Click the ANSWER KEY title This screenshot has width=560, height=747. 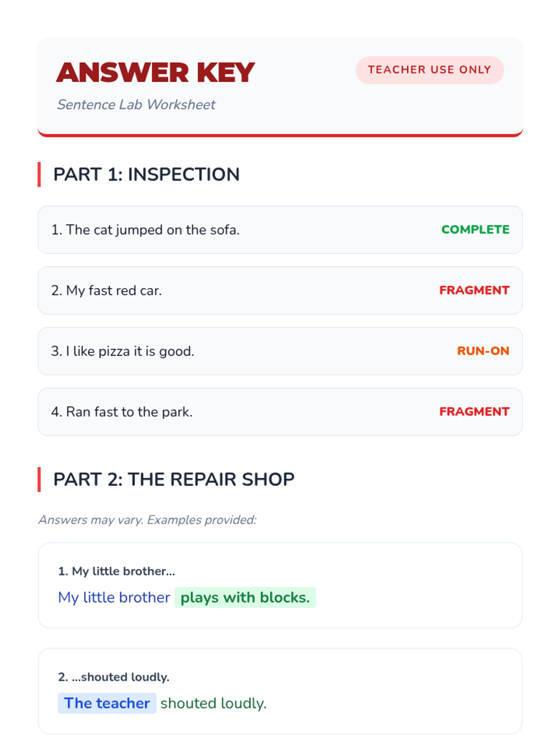[x=155, y=73]
